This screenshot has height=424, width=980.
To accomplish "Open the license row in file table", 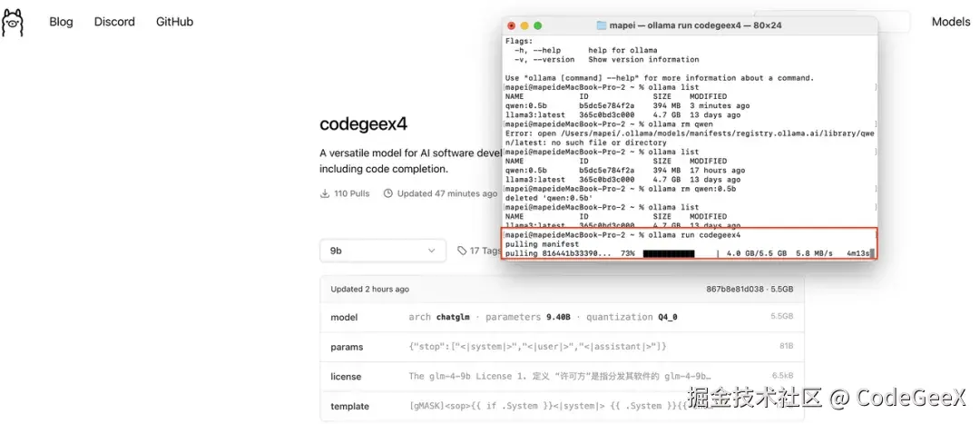I will tap(562, 377).
